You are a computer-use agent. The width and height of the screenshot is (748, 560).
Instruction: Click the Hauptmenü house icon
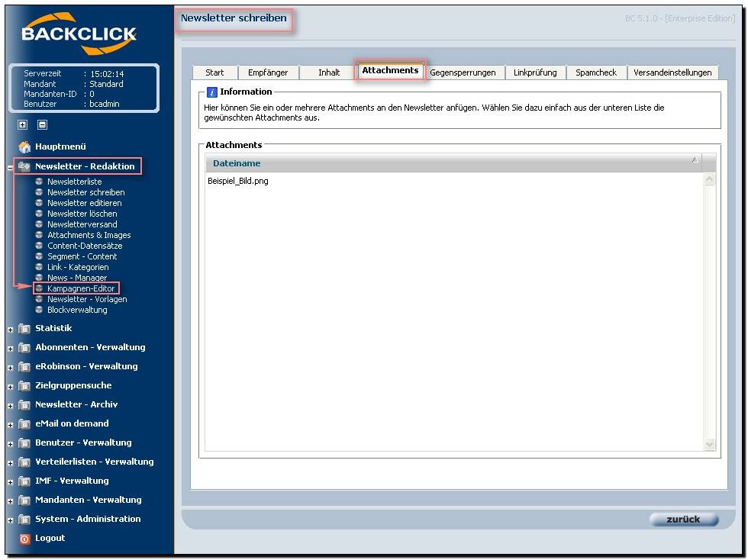pos(24,146)
